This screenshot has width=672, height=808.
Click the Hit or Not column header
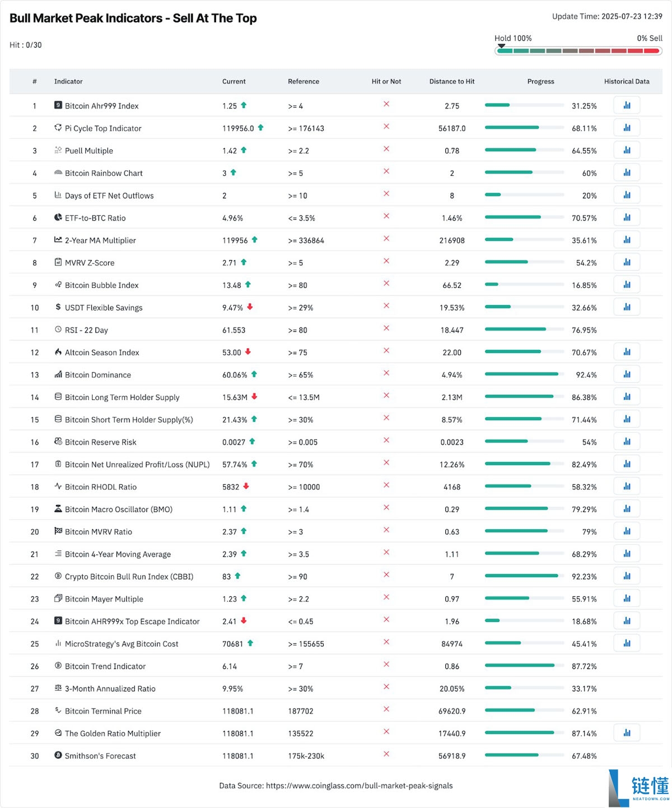pyautogui.click(x=386, y=81)
